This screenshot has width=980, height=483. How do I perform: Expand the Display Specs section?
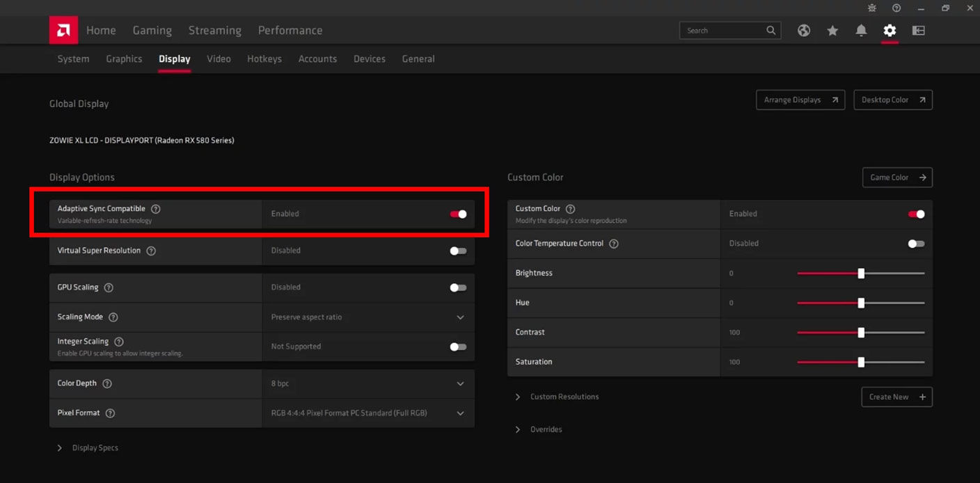click(x=88, y=448)
